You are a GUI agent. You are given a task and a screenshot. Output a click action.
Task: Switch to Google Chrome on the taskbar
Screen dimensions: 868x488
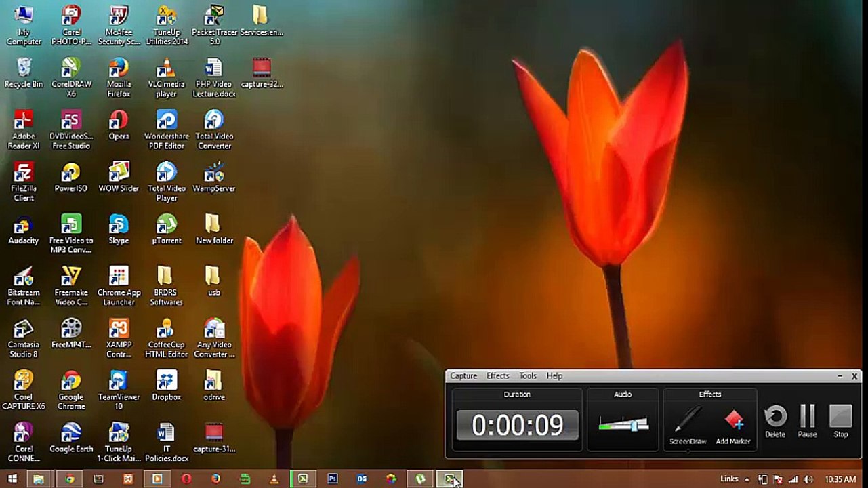69,479
